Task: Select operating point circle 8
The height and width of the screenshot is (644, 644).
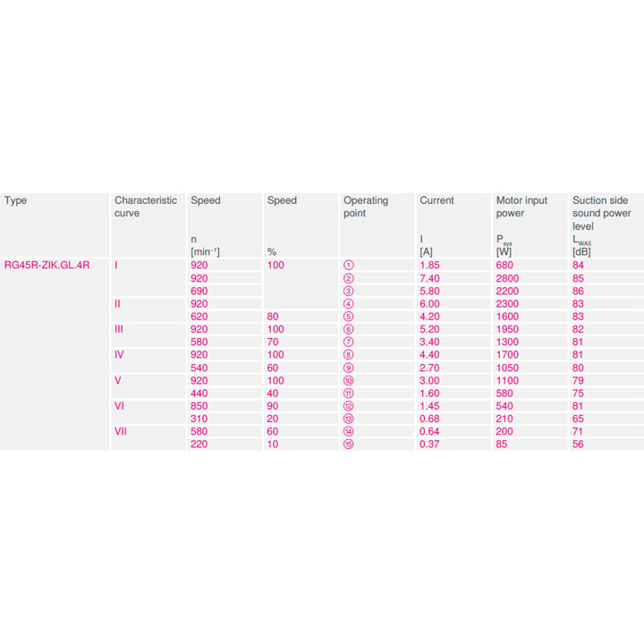Action: [349, 355]
